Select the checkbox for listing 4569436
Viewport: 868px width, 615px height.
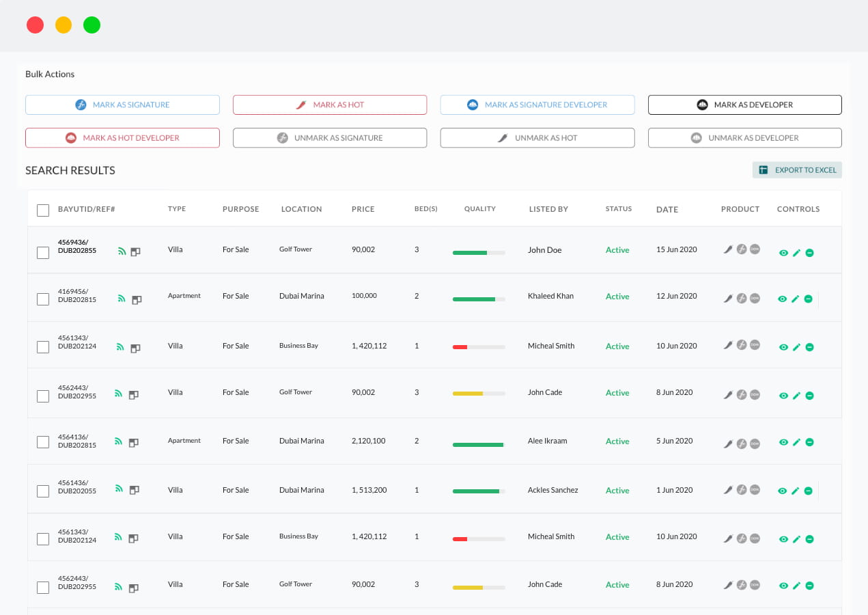[x=43, y=253]
